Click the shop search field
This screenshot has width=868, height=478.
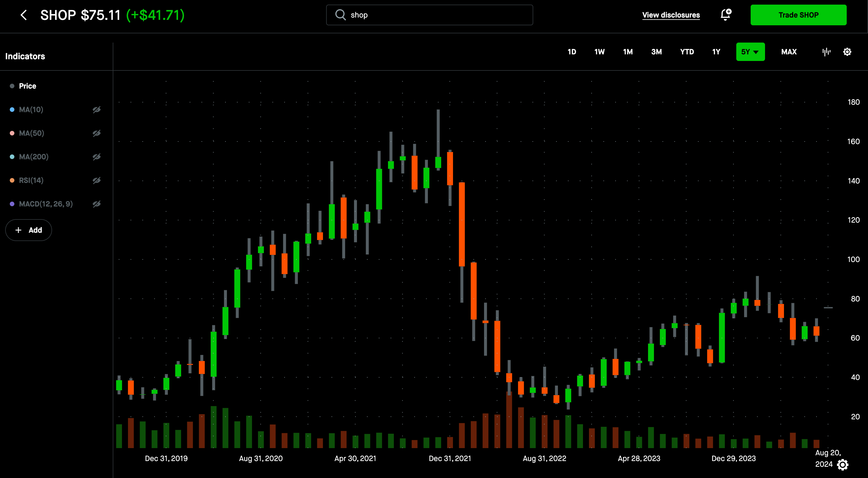(430, 15)
